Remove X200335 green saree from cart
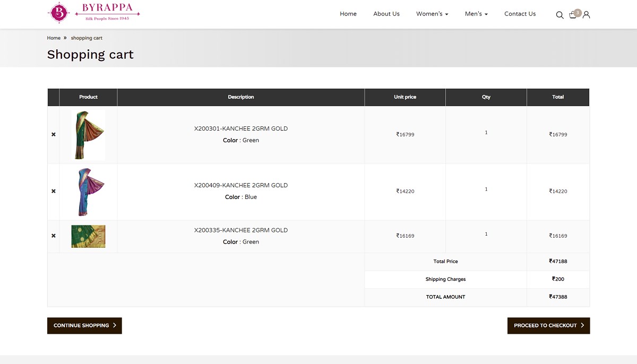637x364 pixels. (54, 236)
